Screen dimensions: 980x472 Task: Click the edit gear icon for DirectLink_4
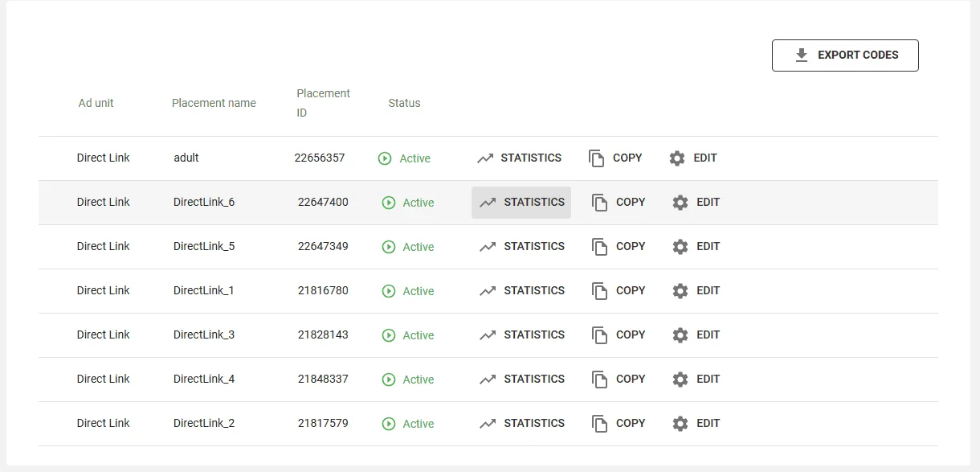coord(680,380)
